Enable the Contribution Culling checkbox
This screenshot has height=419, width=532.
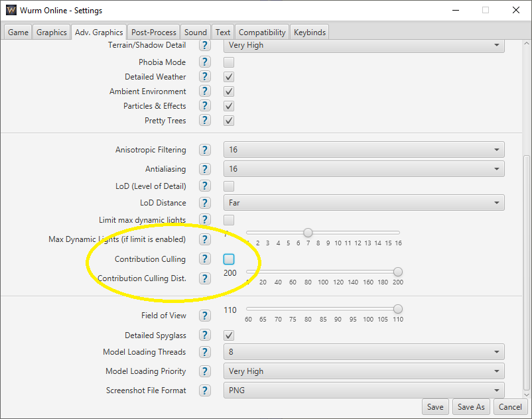pos(229,259)
